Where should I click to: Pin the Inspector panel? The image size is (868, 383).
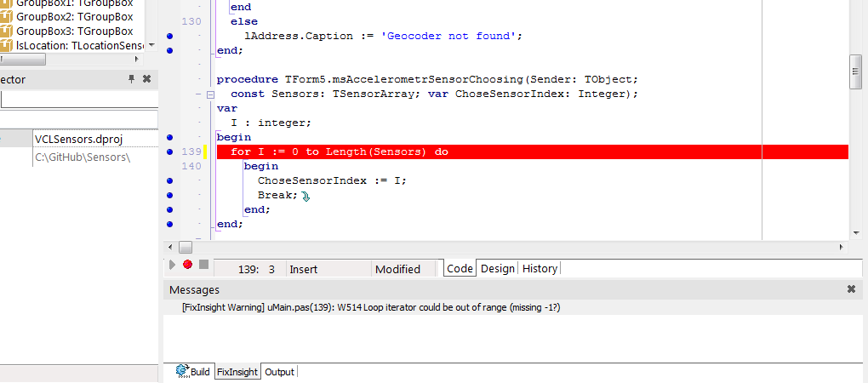[x=131, y=79]
